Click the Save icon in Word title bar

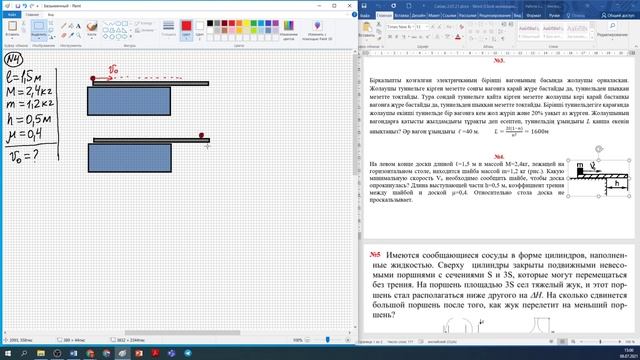coord(364,6)
